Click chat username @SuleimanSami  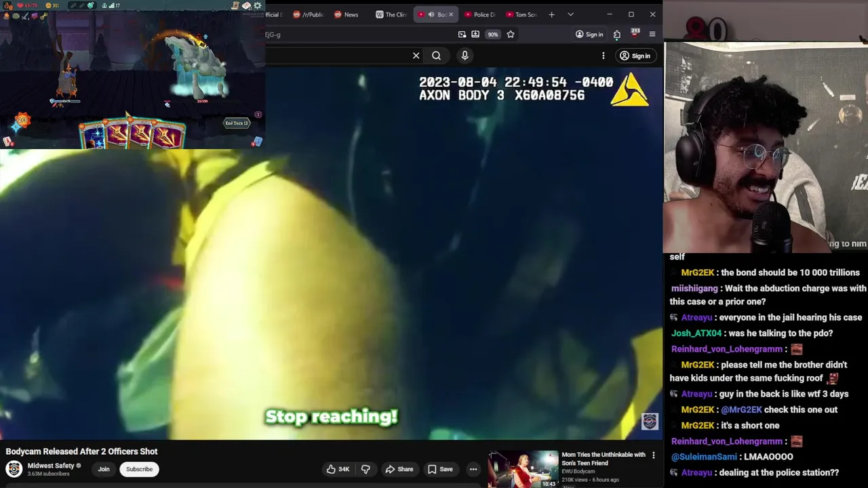704,457
